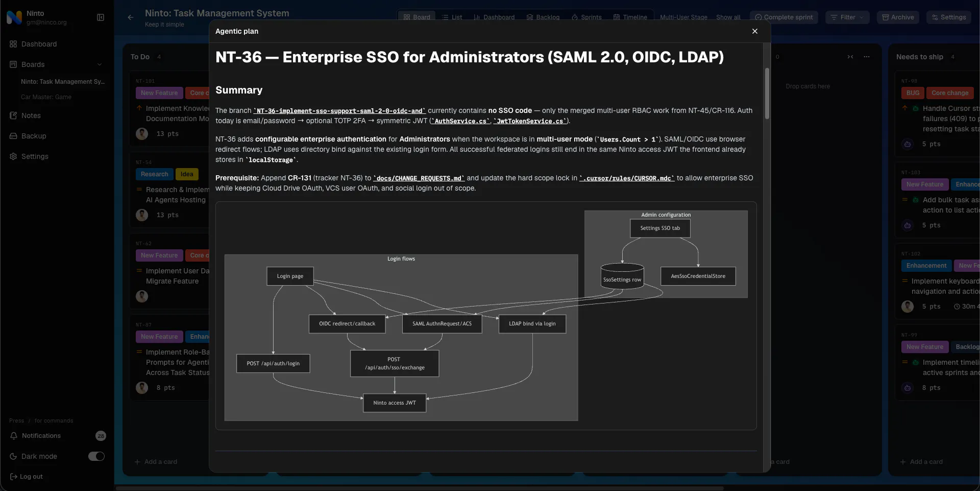Collapse the Boards section chevron
The height and width of the screenshot is (491, 980).
(100, 64)
